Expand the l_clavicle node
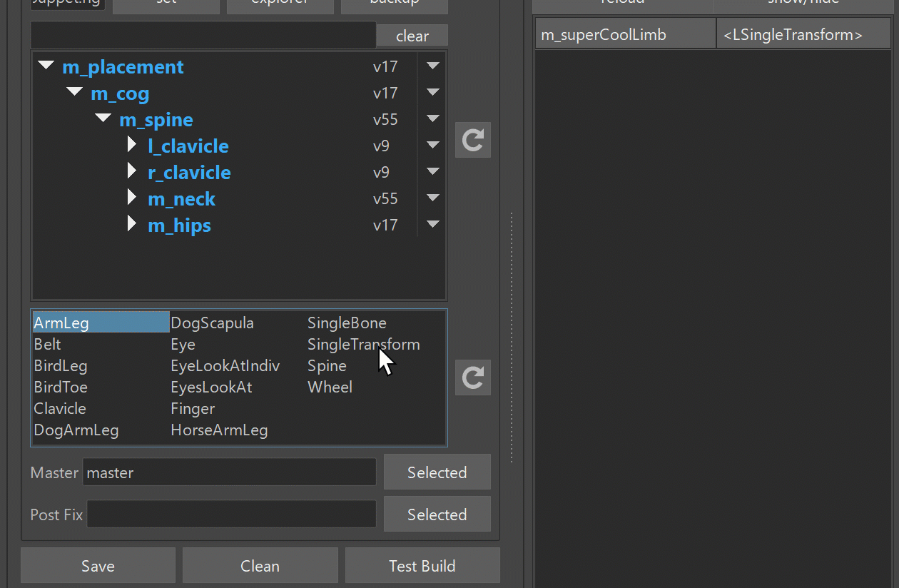The width and height of the screenshot is (899, 588). point(132,145)
